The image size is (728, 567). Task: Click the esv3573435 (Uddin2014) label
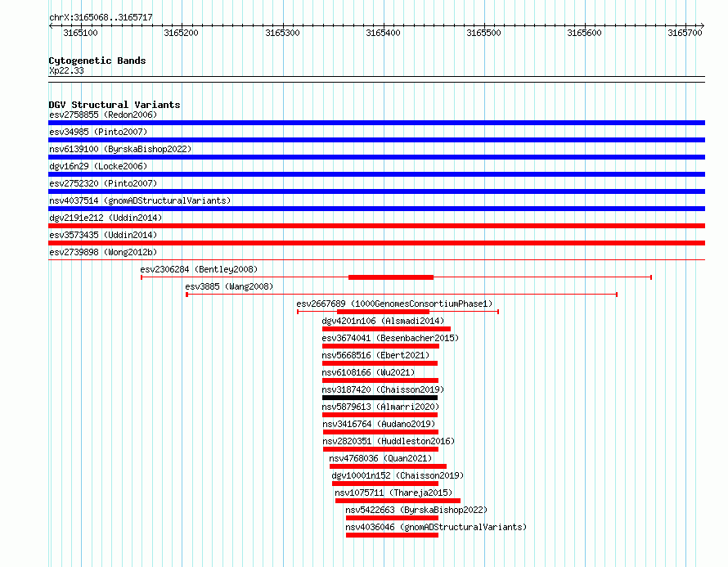tap(103, 235)
